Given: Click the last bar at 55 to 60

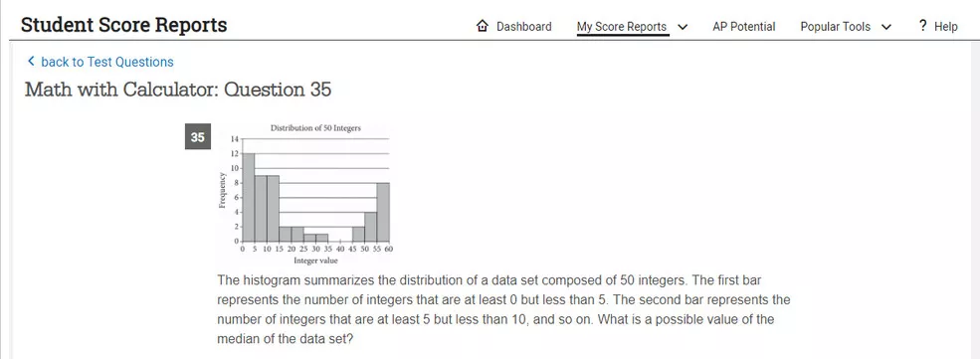Looking at the screenshot, I should coord(382,212).
